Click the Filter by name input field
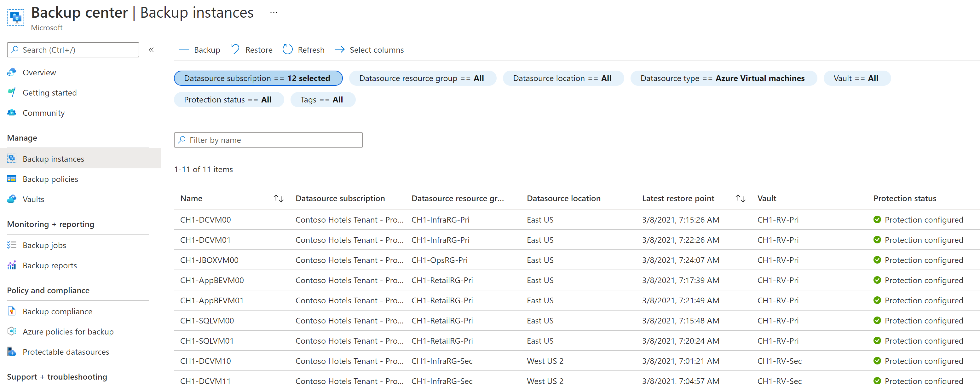Viewport: 980px width, 384px height. (268, 139)
